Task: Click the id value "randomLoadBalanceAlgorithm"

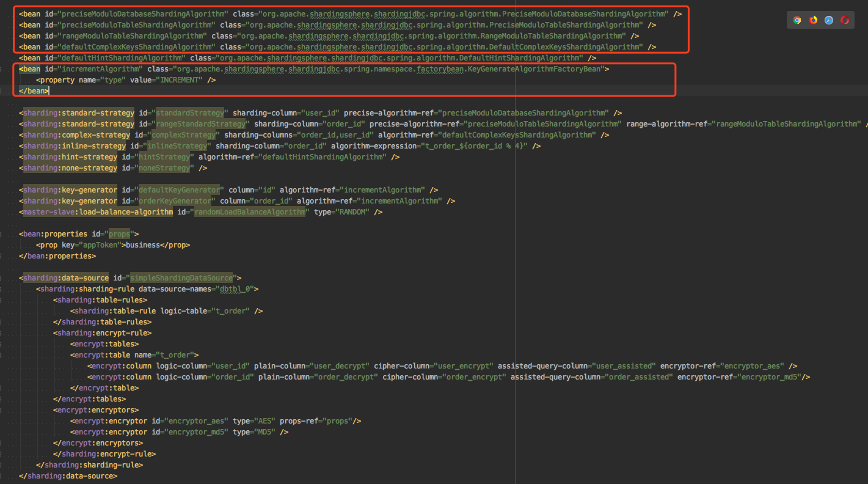Action: tap(250, 212)
